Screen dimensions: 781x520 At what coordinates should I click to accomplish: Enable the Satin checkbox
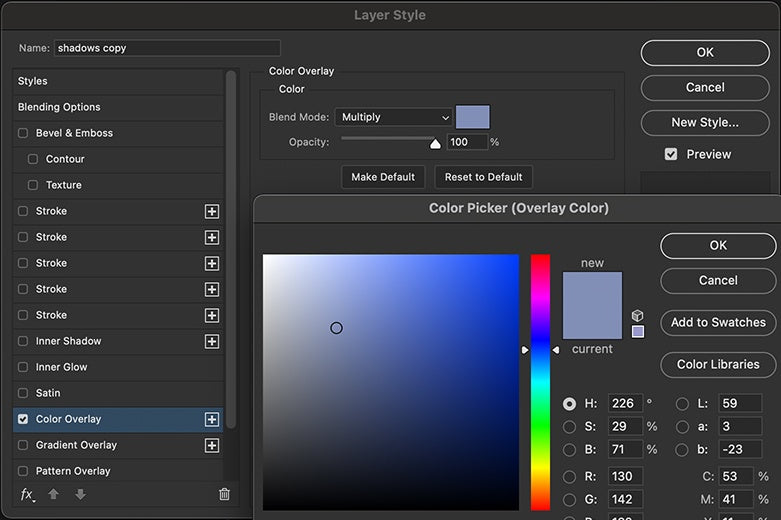point(23,393)
